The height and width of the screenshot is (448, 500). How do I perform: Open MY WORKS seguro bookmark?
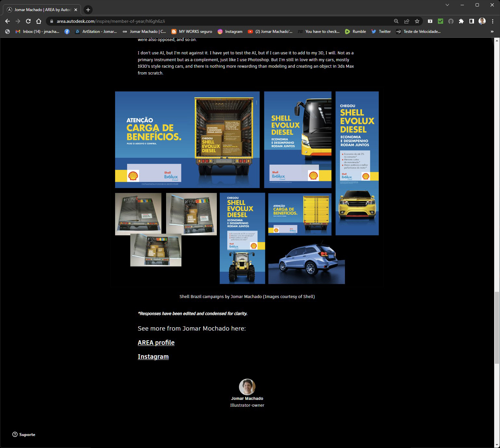click(192, 32)
